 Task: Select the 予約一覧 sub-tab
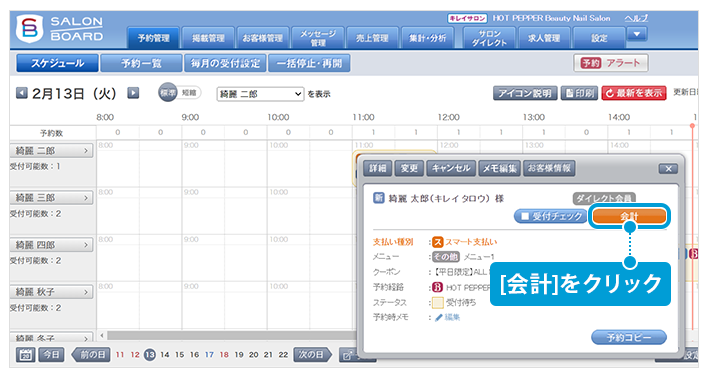click(x=141, y=63)
